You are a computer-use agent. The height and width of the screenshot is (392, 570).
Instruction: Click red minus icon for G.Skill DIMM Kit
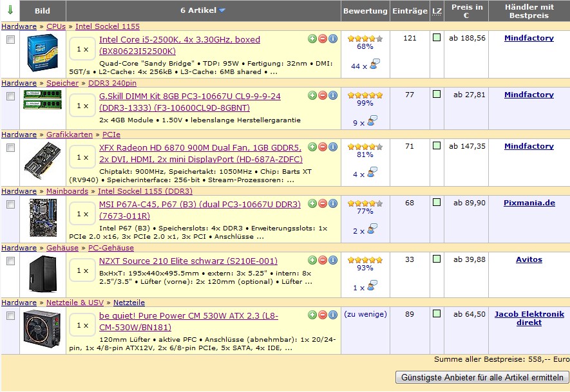click(323, 95)
